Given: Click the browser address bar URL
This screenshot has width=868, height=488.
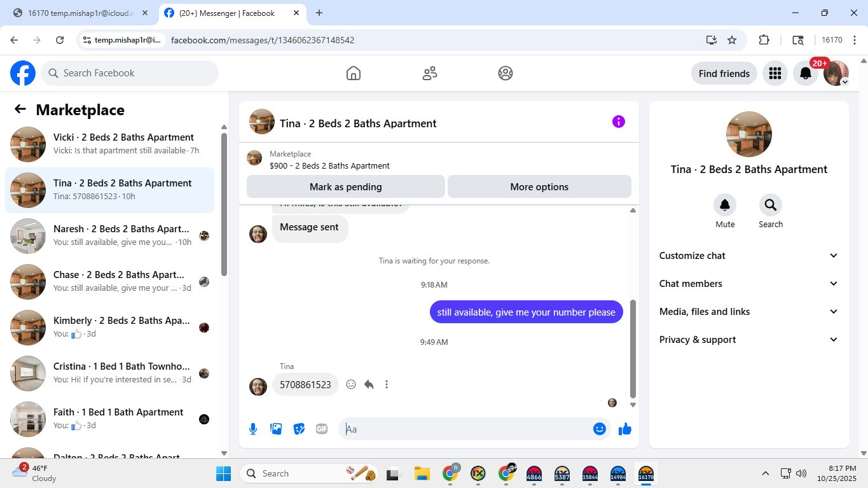Looking at the screenshot, I should (263, 40).
